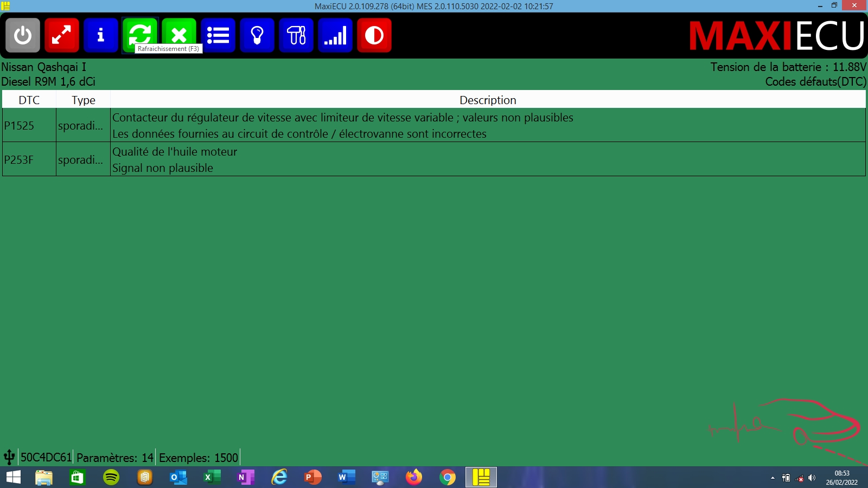Launch Spotify from the taskbar

111,477
